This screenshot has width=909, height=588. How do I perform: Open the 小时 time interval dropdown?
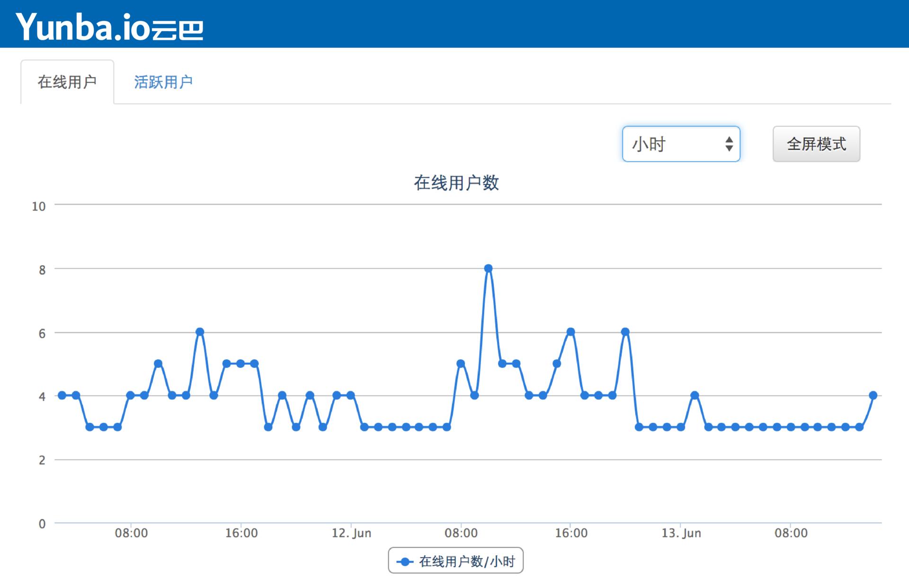[681, 144]
